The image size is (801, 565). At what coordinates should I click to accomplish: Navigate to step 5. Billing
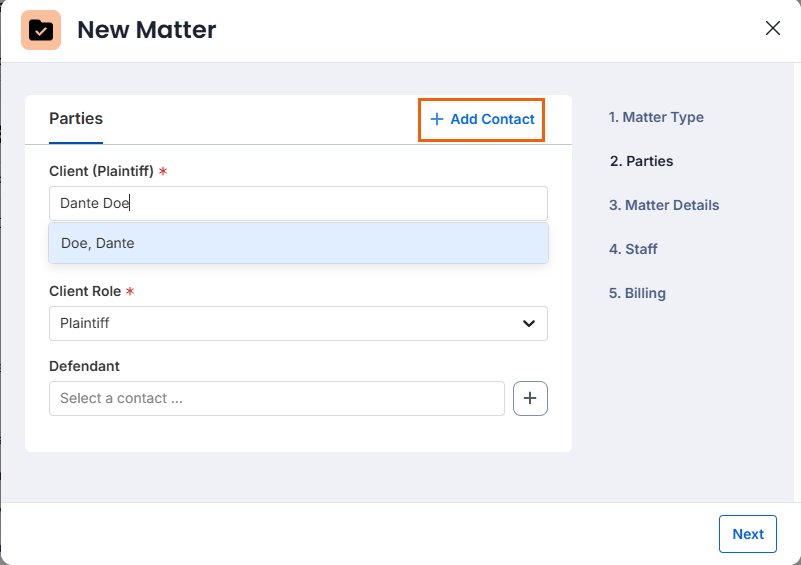click(x=637, y=293)
